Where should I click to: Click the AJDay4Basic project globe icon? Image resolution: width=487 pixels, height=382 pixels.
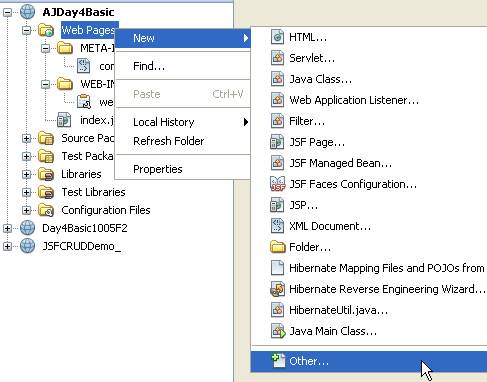(27, 12)
